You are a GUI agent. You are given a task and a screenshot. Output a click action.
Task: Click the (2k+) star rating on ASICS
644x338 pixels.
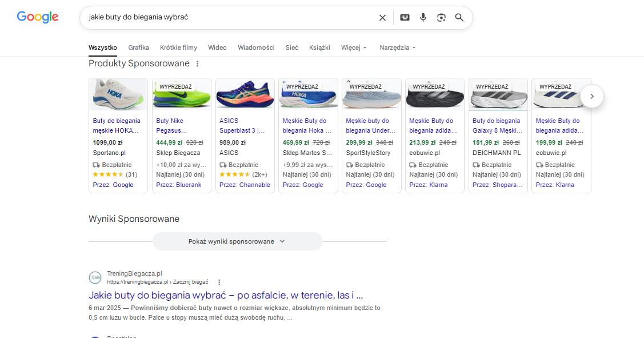point(243,174)
